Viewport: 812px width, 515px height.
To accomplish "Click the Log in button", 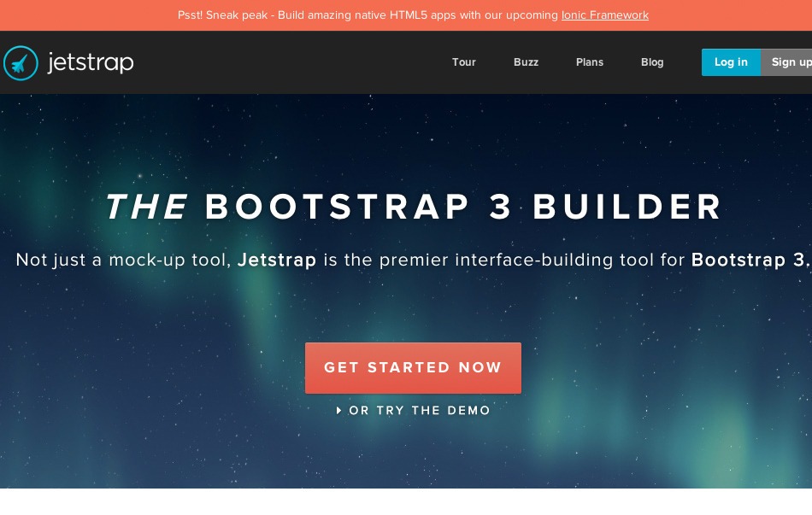I will [731, 62].
